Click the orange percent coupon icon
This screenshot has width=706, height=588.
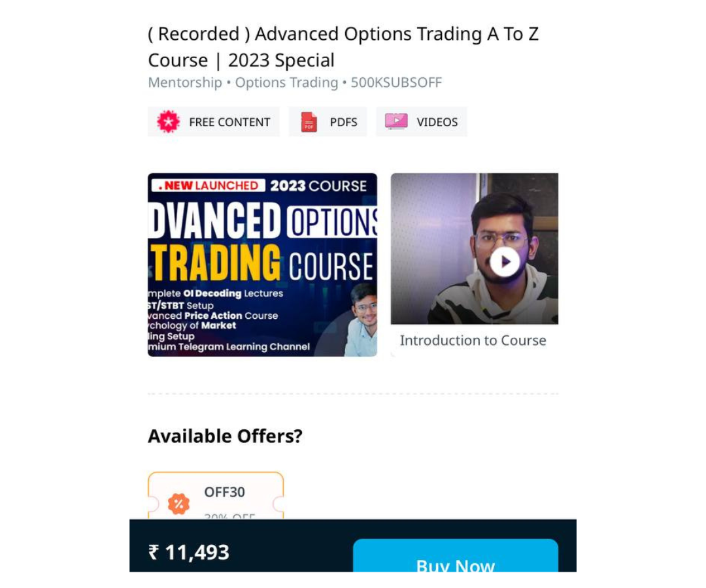pos(178,504)
